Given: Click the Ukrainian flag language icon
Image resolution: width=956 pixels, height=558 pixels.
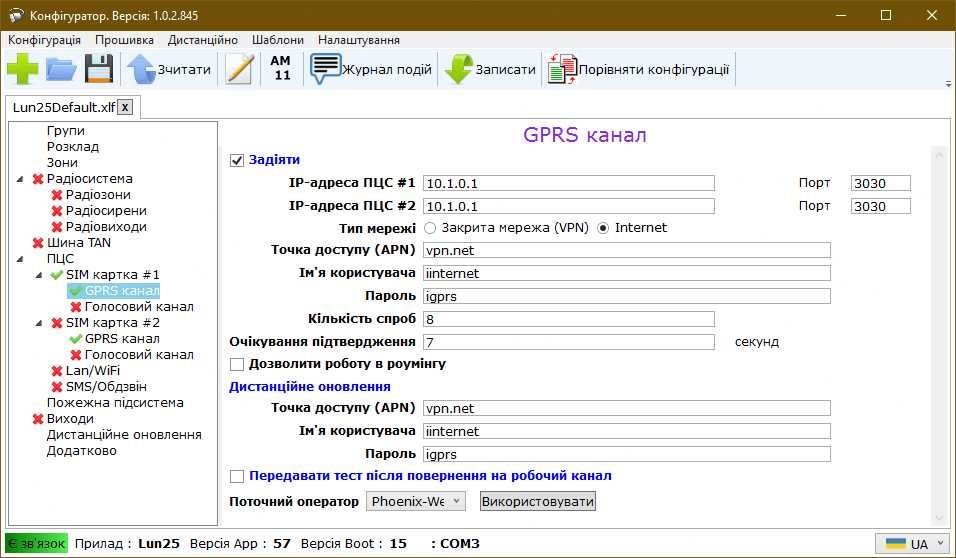Looking at the screenshot, I should pos(895,543).
